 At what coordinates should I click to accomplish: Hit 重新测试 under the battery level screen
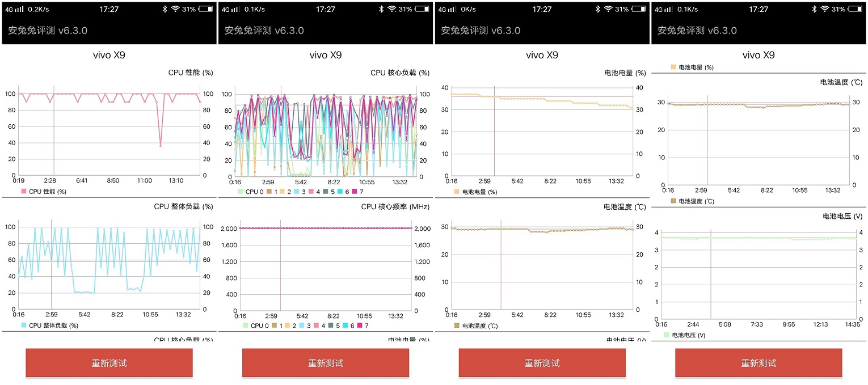point(542,363)
